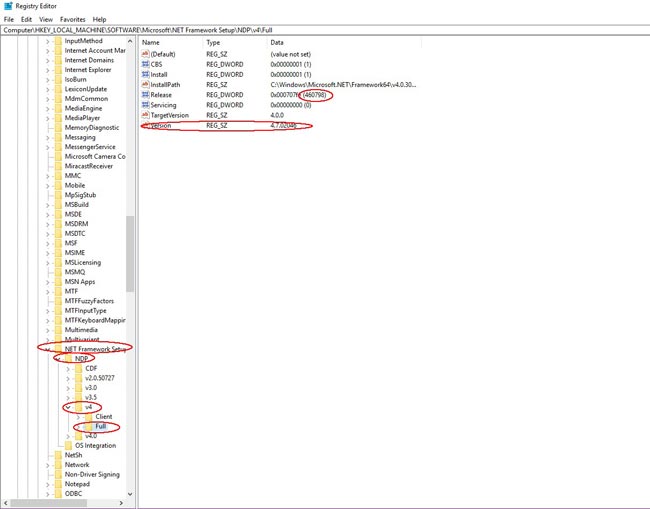
Task: Click the NDP folder icon
Action: coord(68,359)
